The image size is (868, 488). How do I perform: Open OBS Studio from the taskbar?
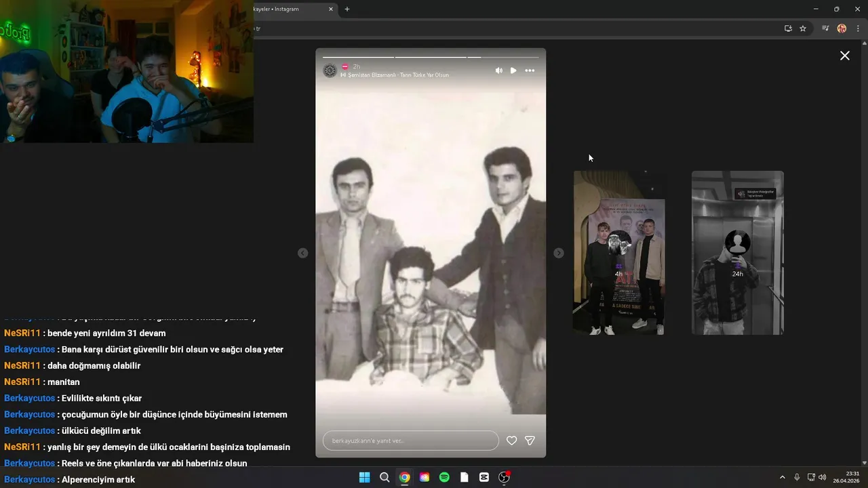[x=504, y=477]
